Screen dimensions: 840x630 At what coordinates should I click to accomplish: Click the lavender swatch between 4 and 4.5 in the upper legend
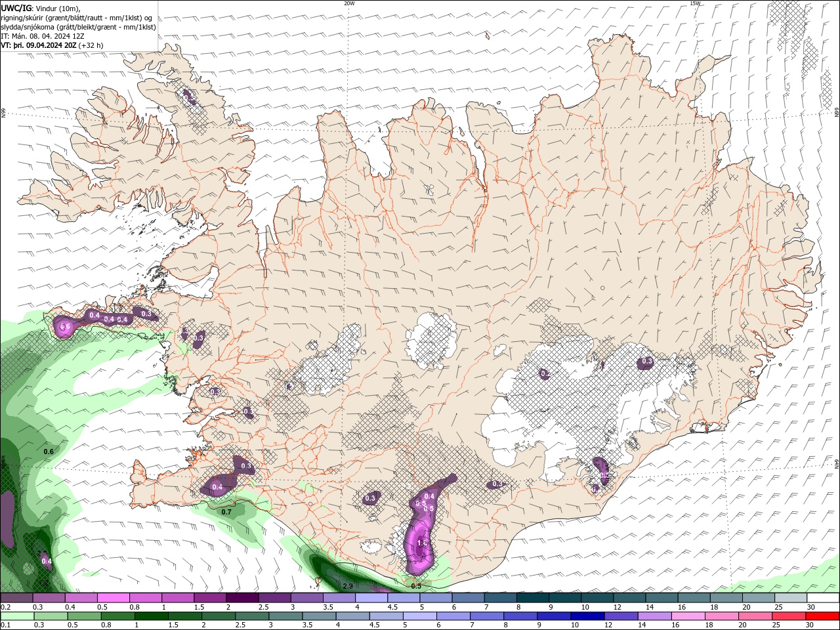(371, 598)
